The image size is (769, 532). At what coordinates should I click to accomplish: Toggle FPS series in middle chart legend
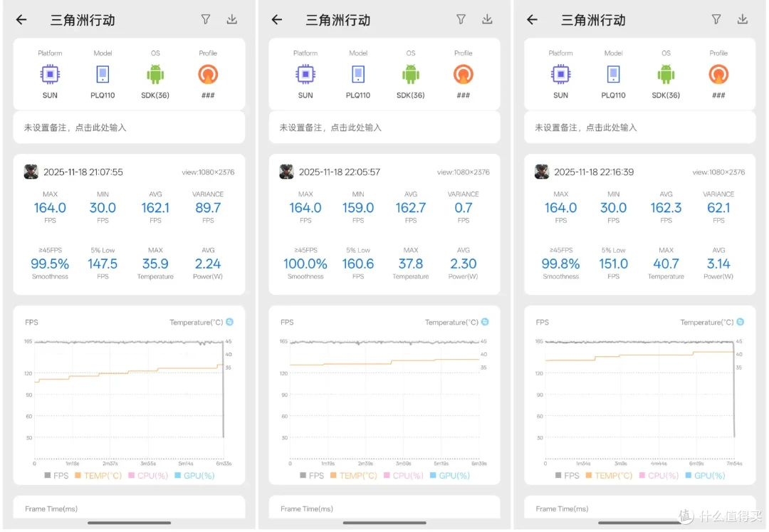tap(312, 476)
